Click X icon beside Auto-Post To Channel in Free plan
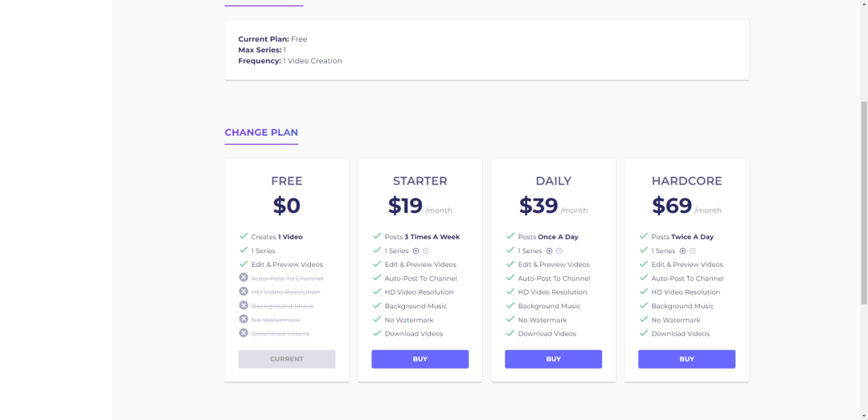The image size is (868, 420). coord(244,278)
